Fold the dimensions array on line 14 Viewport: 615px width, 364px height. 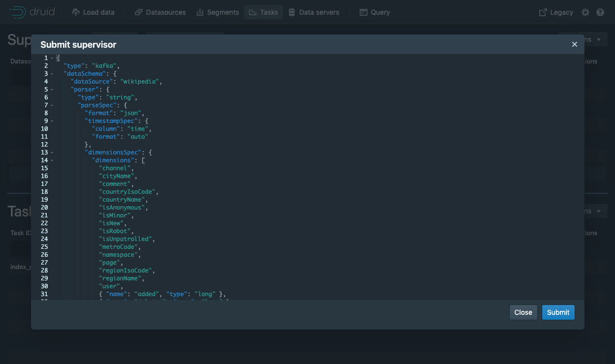coord(52,160)
